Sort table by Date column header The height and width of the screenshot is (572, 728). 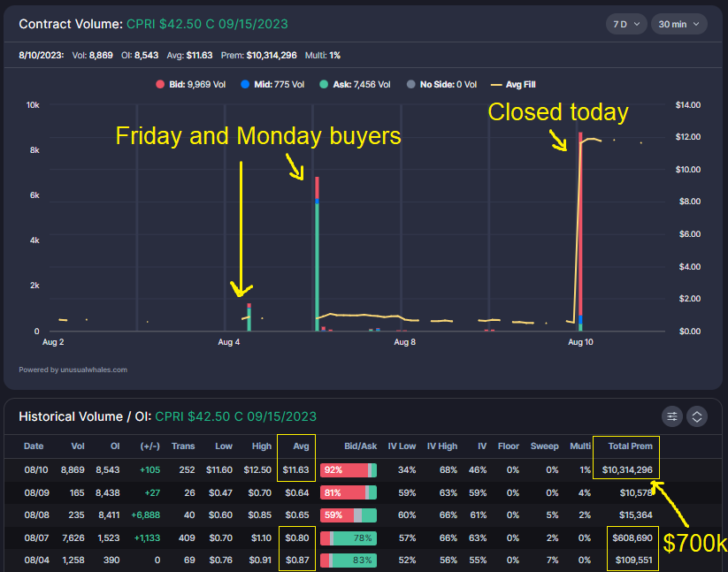(34, 446)
